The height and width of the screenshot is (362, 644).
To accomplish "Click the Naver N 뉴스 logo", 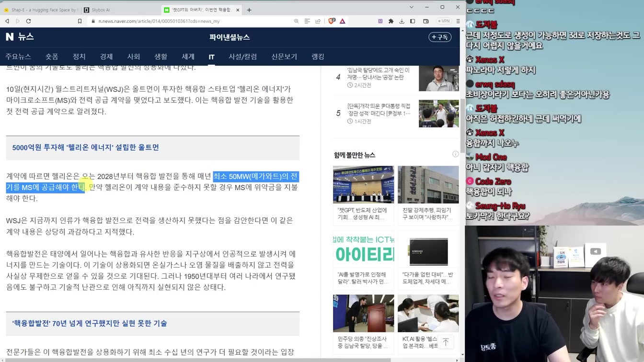I will (x=20, y=37).
